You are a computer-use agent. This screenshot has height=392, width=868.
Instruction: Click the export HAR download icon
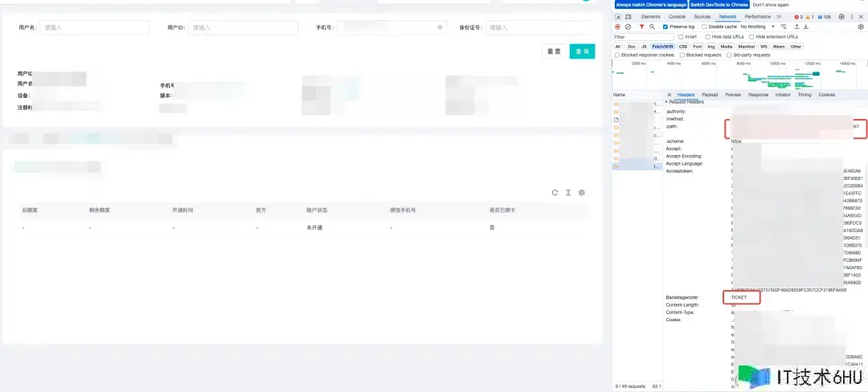coord(806,27)
